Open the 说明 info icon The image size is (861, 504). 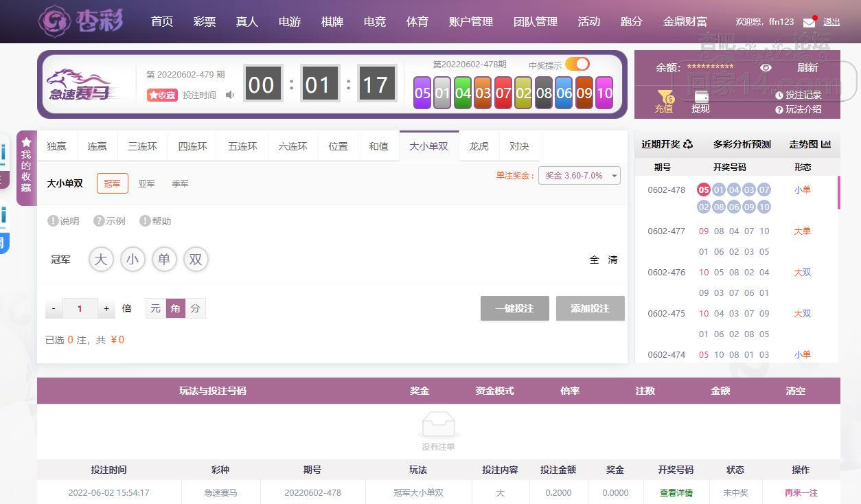tap(53, 221)
